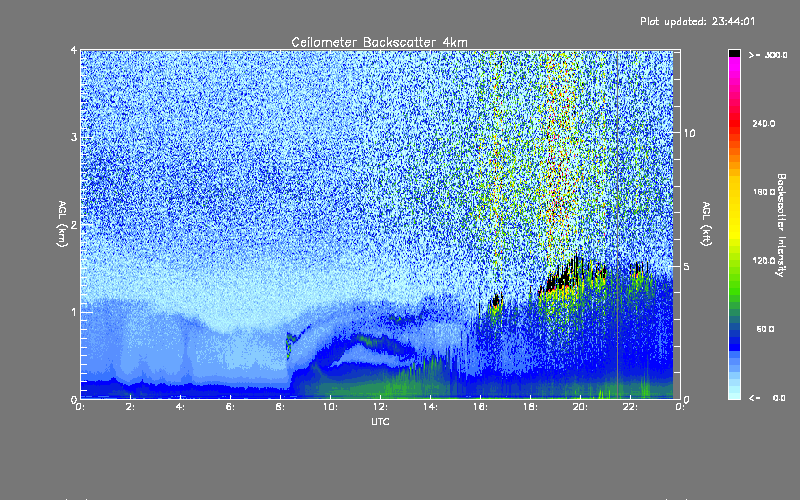Click the ">= 300.0" colorbar value
Image resolution: width=800 pixels, height=500 pixels.
(x=768, y=55)
